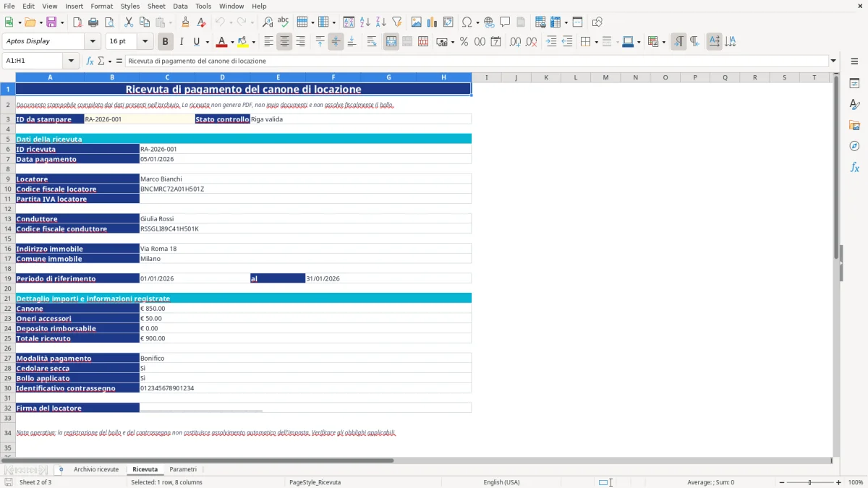868x488 pixels.
Task: Insert Chart icon in toolbar
Action: tap(432, 22)
